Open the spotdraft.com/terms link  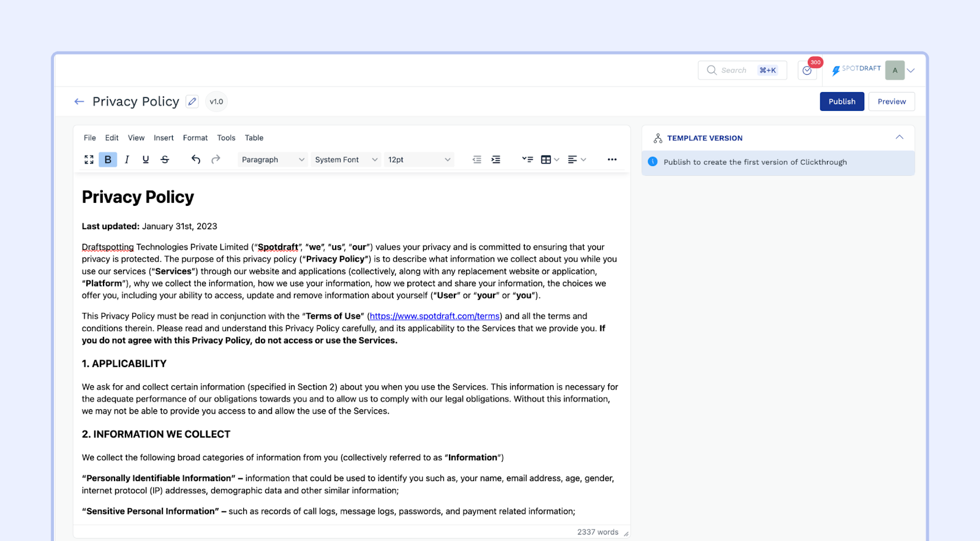point(435,316)
